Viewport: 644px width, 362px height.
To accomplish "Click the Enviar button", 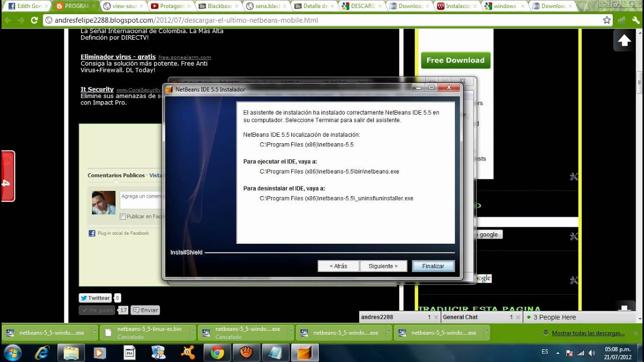I will pyautogui.click(x=145, y=310).
